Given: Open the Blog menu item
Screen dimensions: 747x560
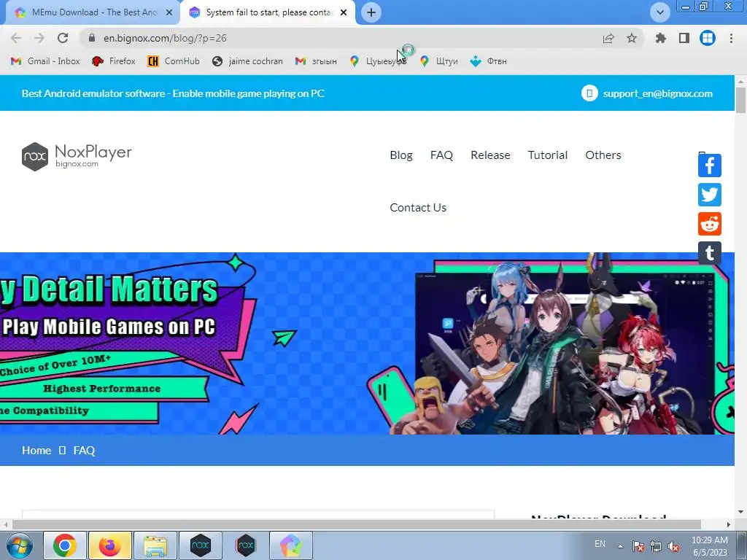Looking at the screenshot, I should (x=401, y=155).
